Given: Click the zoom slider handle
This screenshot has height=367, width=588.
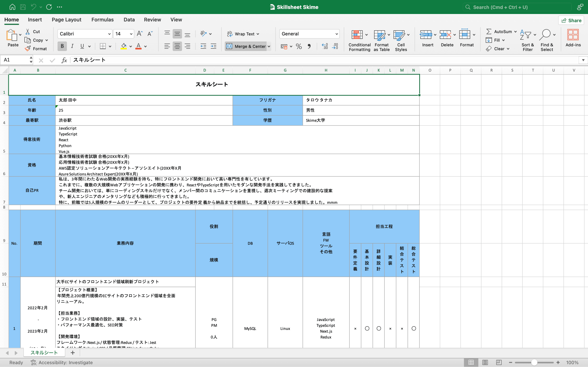Looking at the screenshot, I should click(x=534, y=362).
